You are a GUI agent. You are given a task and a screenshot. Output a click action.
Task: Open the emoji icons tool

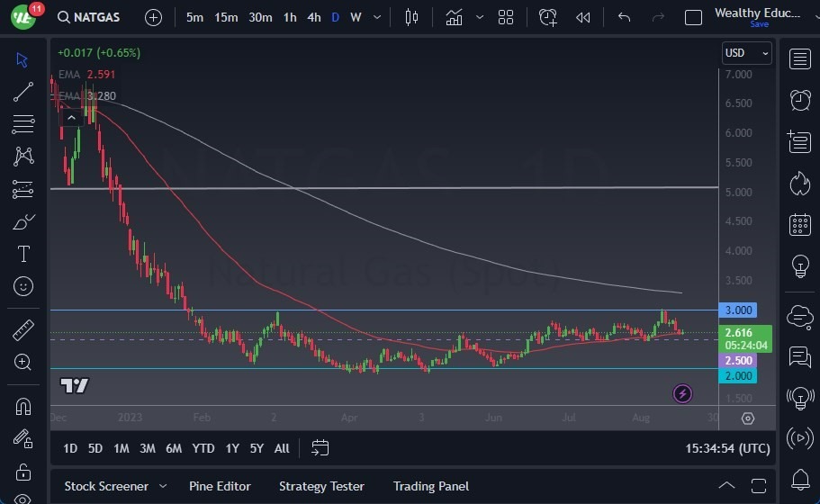coord(23,287)
